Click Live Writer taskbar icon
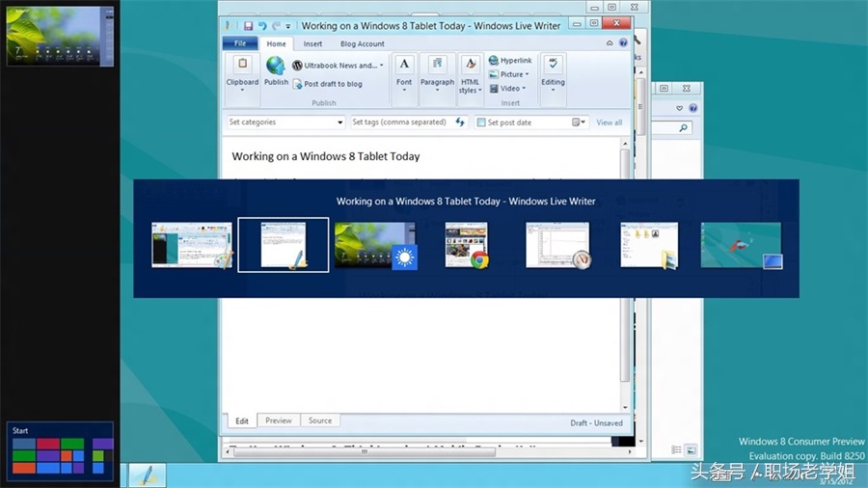The width and height of the screenshot is (868, 488). click(148, 475)
